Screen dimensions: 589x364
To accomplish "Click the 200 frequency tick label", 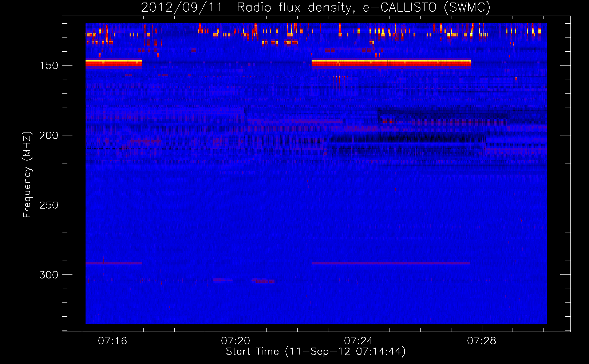I will click(49, 135).
